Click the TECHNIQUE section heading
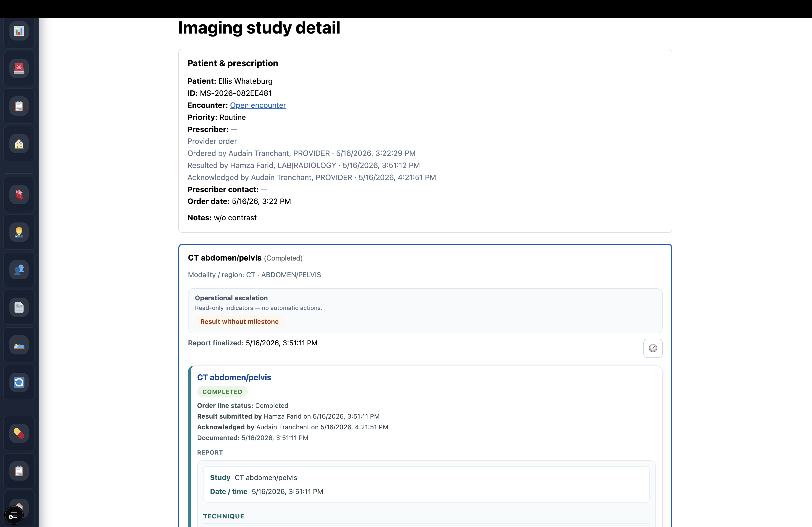This screenshot has width=812, height=527. [224, 516]
